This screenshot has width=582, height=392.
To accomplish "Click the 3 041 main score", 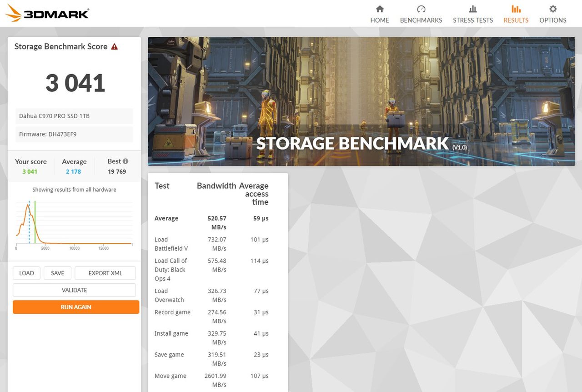I will 75,83.
